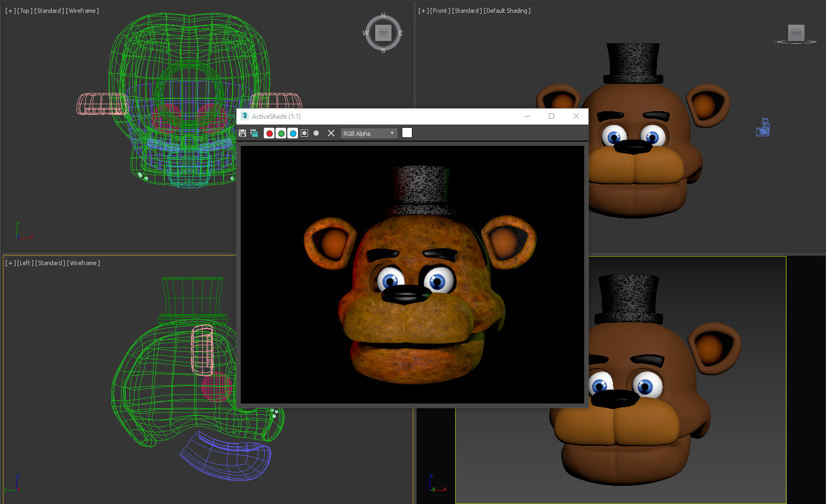Screen dimensions: 826x504
Task: Clear the ActiveShade rendered image
Action: [331, 133]
